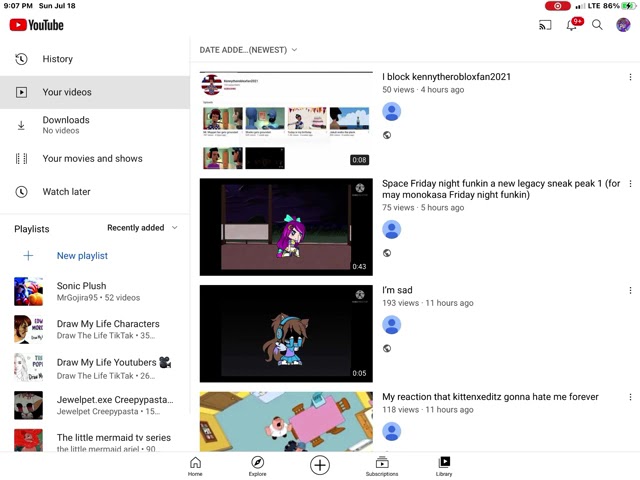Open options menu for My reaction video

point(630,397)
